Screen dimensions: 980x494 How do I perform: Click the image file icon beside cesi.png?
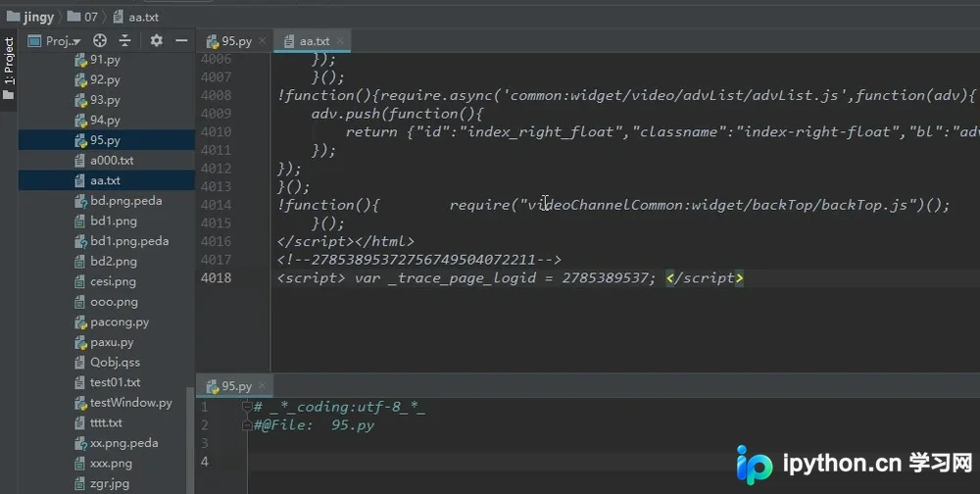80,281
